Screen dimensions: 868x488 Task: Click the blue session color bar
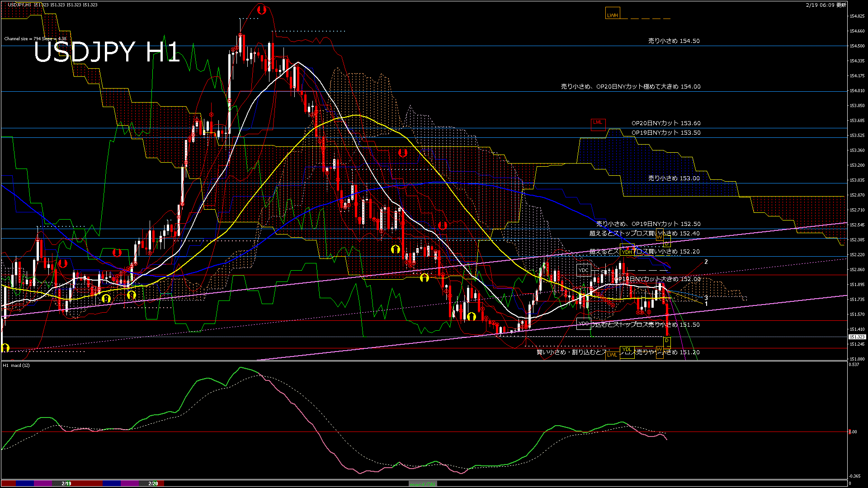point(25,483)
